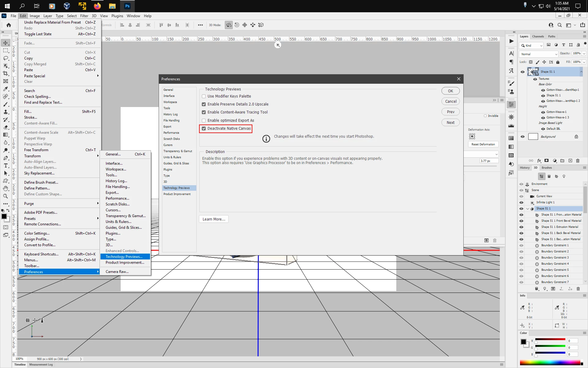Select the Lasso tool in toolbar
Screen dimensions: 588x368
(6, 58)
